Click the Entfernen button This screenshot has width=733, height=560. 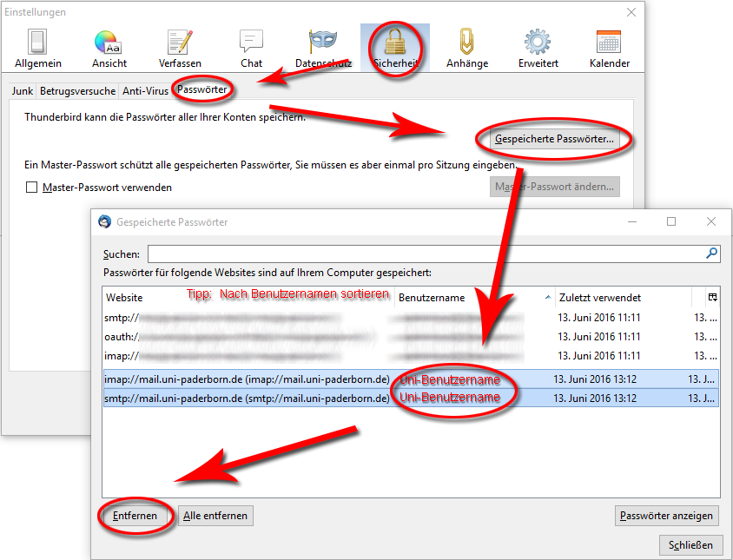click(x=135, y=516)
